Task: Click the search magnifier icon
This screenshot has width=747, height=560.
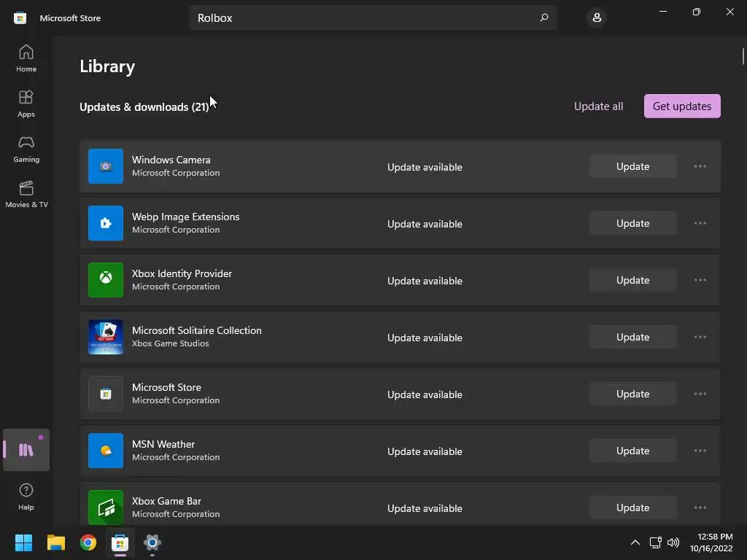Action: 544,17
